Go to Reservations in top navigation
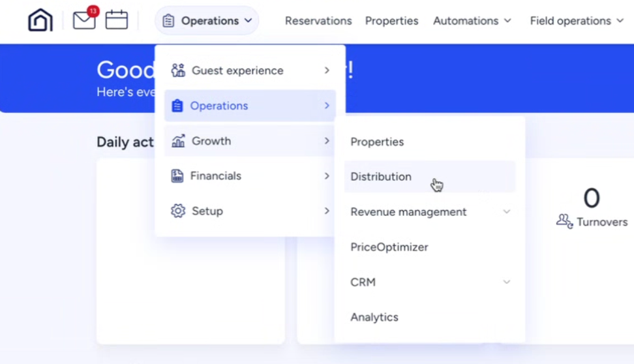 click(x=318, y=21)
